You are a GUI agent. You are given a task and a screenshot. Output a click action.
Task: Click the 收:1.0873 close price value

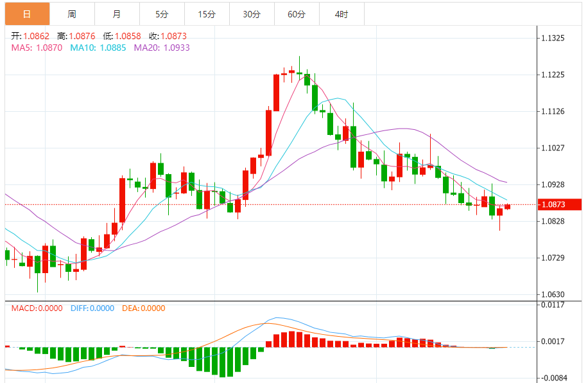pyautogui.click(x=168, y=36)
